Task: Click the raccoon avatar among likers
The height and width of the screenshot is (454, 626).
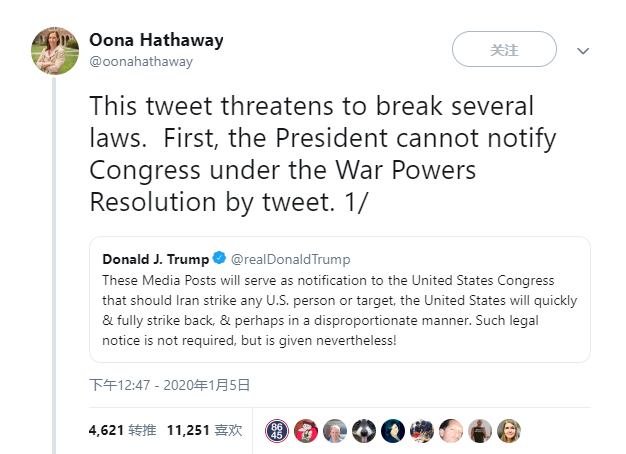Action: [364, 431]
